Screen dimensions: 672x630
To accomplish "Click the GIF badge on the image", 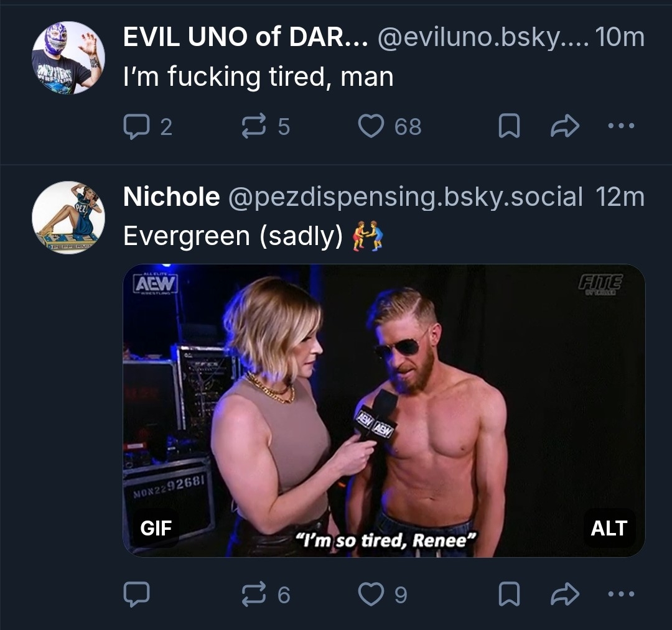I will tap(156, 528).
